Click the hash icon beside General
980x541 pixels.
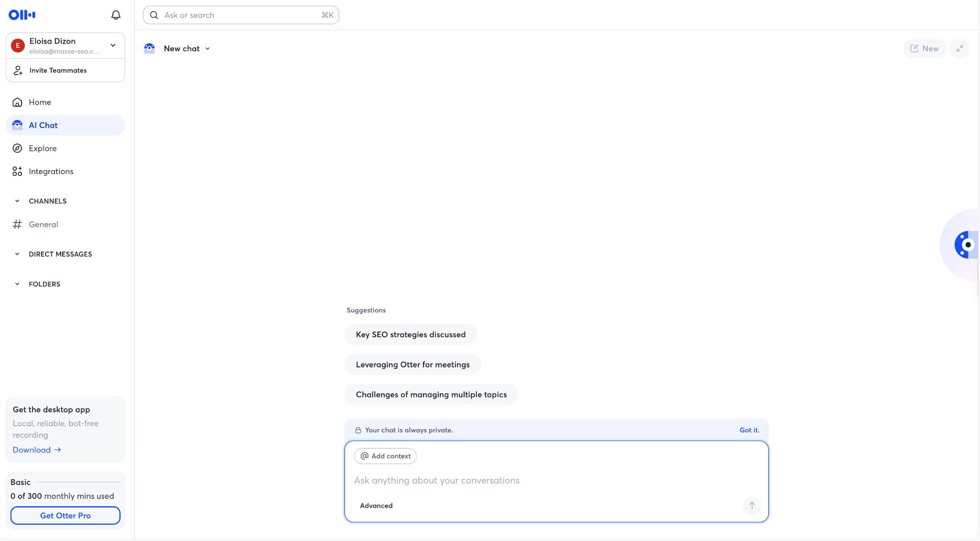[x=17, y=224]
